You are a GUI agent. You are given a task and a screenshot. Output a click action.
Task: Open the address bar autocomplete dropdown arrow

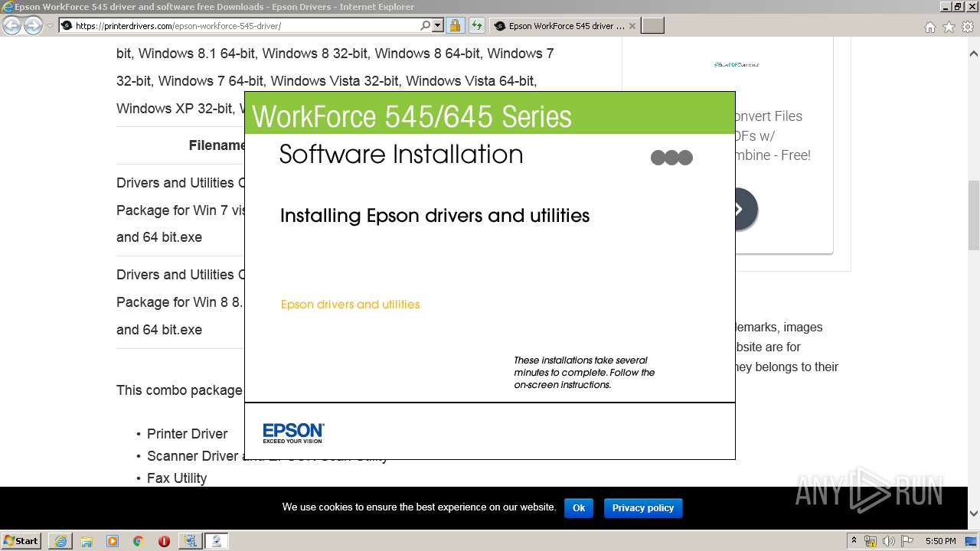click(438, 26)
